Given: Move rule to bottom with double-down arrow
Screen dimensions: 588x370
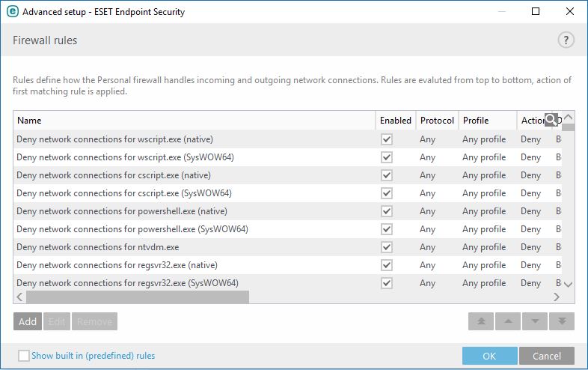Looking at the screenshot, I should 561,321.
